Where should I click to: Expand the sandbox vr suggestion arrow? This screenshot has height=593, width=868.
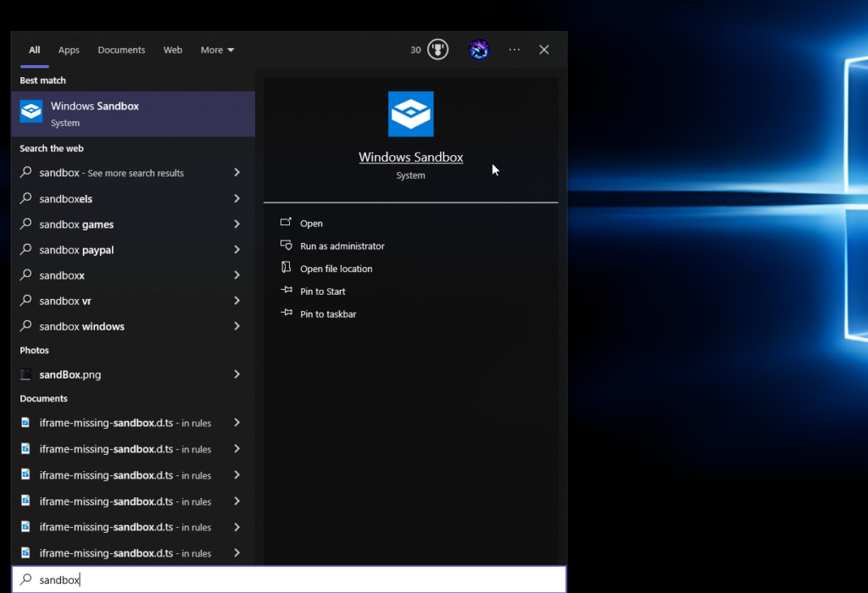237,301
